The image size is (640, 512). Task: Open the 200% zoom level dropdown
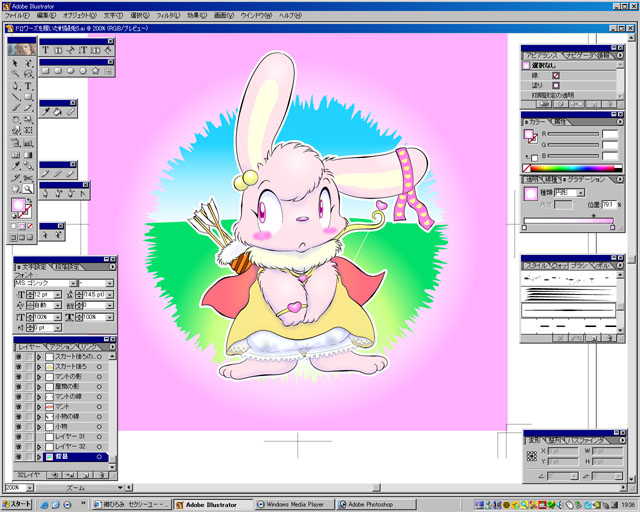pos(29,488)
